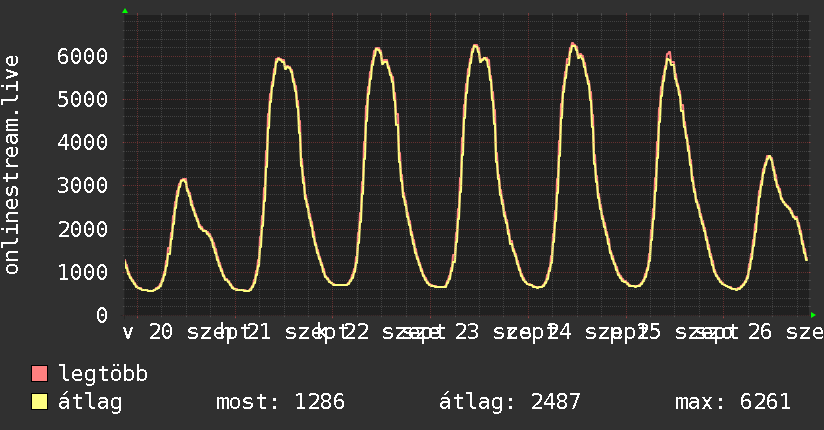The width and height of the screenshot is (824, 430).
Task: Click the 'most: 1286' current value
Action: pyautogui.click(x=280, y=402)
